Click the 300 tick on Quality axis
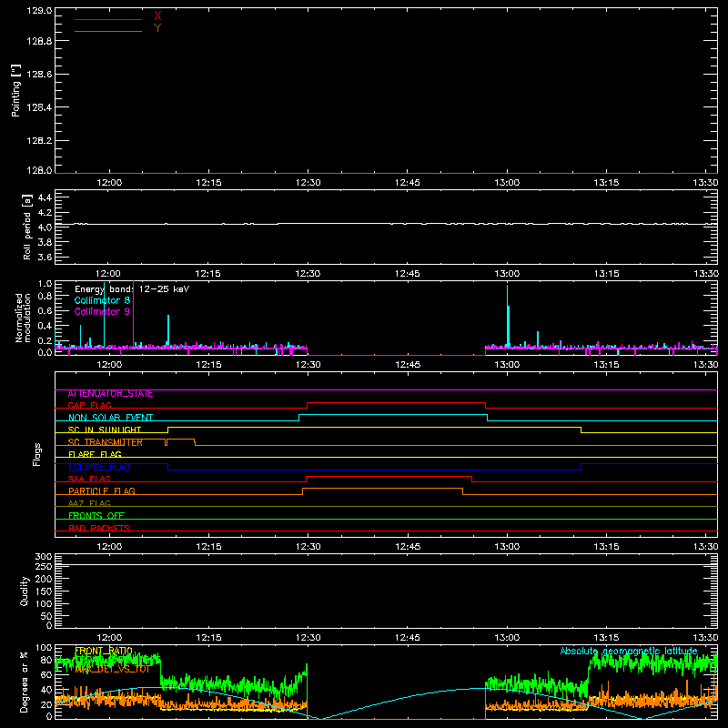Viewport: 728px width, 728px height. [x=44, y=557]
